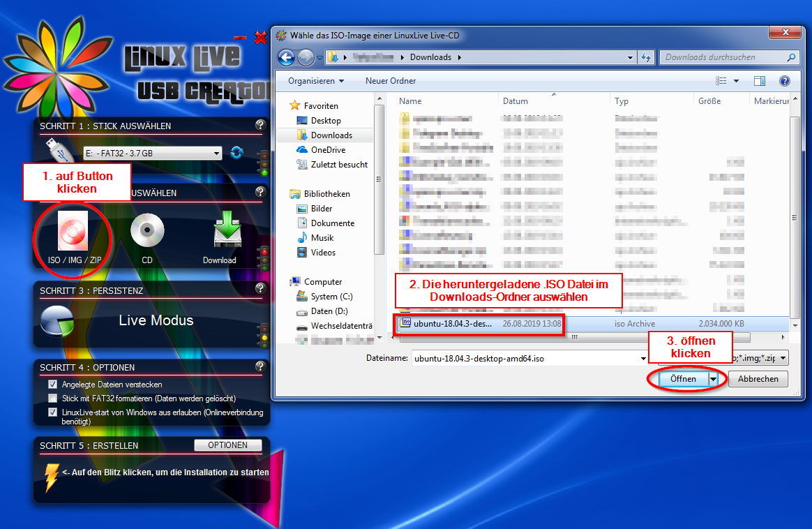The image size is (812, 529).
Task: Expand the arrow after Downloads in path
Action: point(459,57)
